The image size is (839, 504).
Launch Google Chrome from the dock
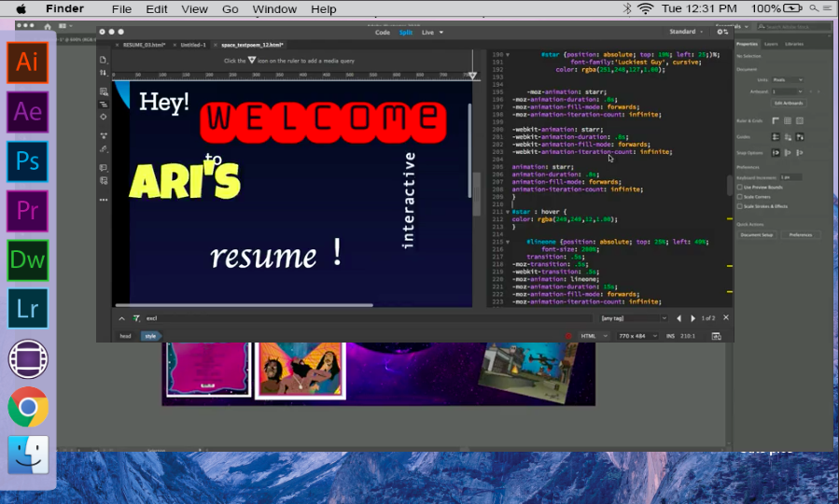pos(27,407)
